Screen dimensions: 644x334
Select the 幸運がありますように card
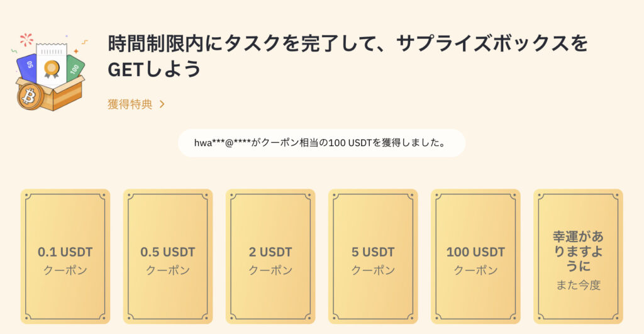coord(579,257)
